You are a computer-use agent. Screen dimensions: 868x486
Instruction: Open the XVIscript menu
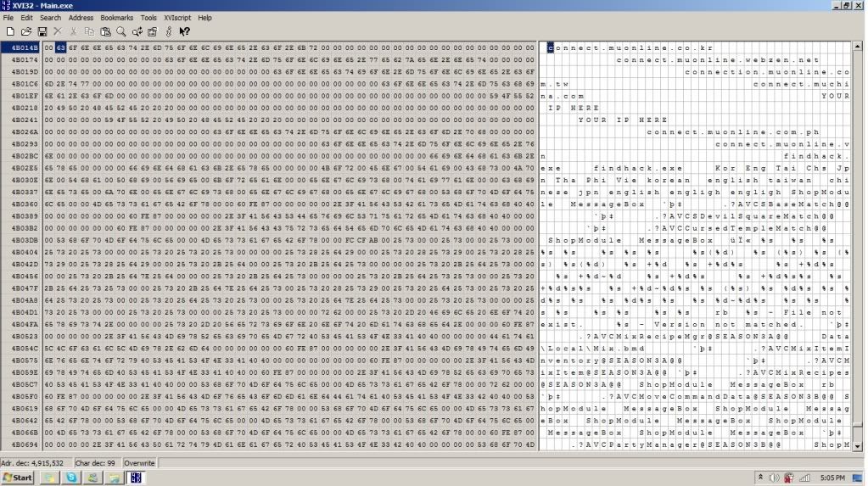pos(177,18)
